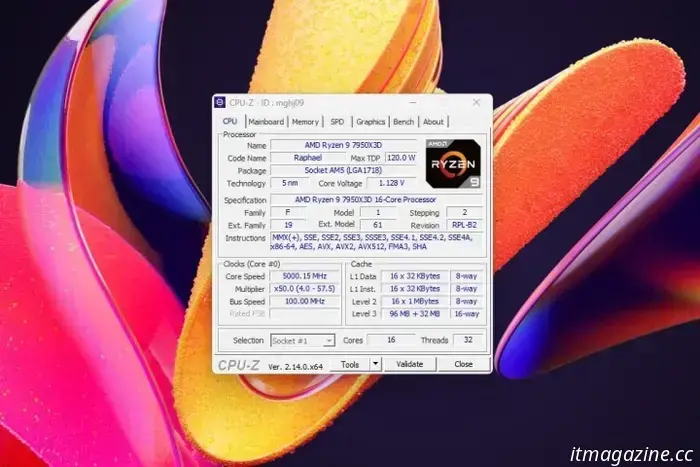Click the CPU-Z app icon in title bar
The image size is (700, 467).
pyautogui.click(x=220, y=102)
